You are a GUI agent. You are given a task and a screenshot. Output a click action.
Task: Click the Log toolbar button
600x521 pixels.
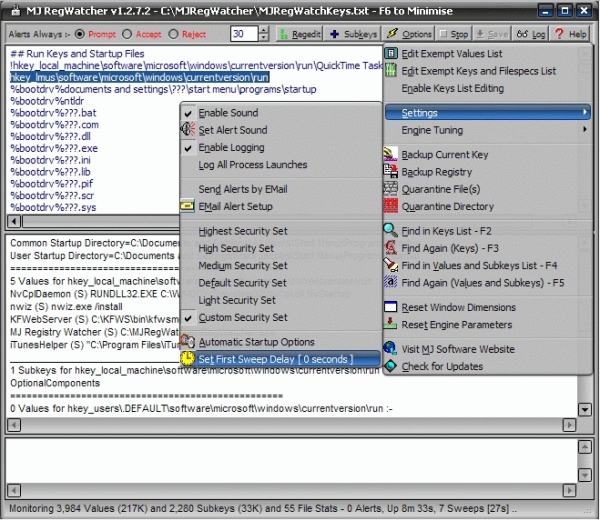pos(531,34)
